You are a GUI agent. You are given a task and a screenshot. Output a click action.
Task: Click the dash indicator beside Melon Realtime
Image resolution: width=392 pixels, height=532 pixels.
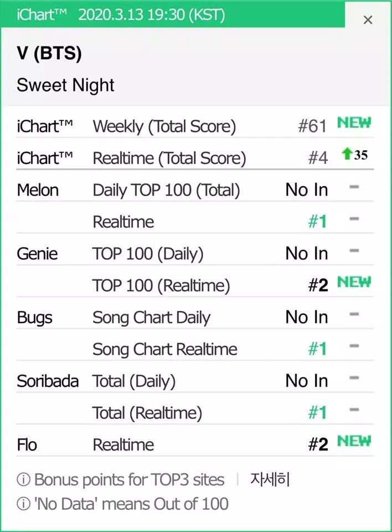(354, 218)
